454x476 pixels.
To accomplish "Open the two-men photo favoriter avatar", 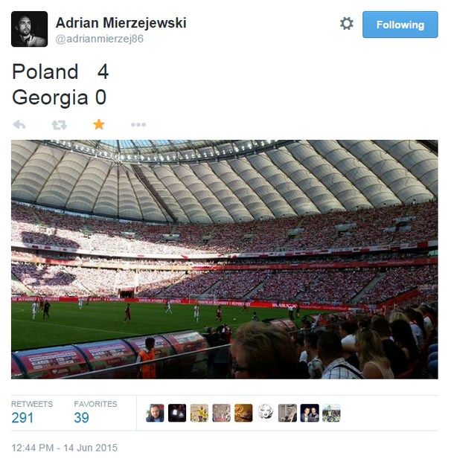I will [x=310, y=413].
